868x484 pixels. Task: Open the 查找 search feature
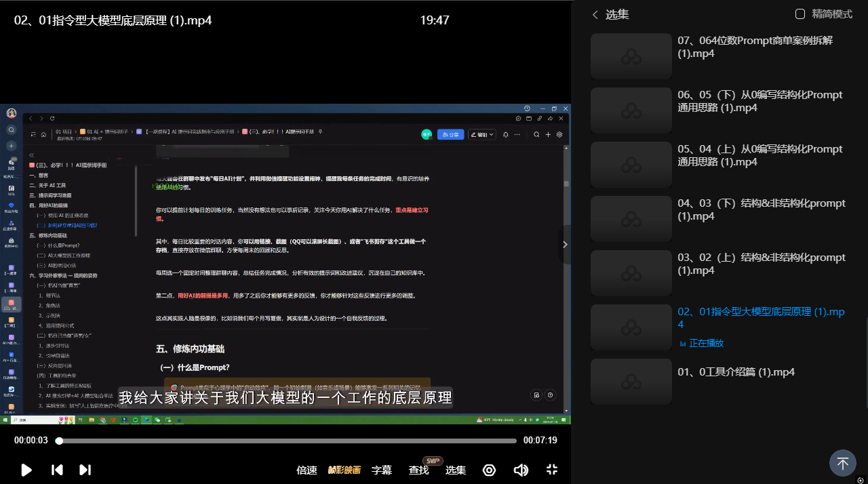[418, 470]
